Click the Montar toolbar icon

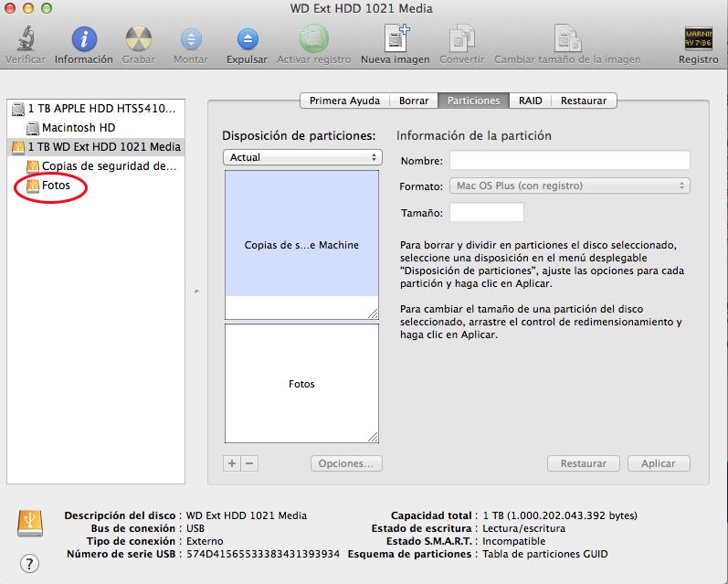[x=191, y=40]
